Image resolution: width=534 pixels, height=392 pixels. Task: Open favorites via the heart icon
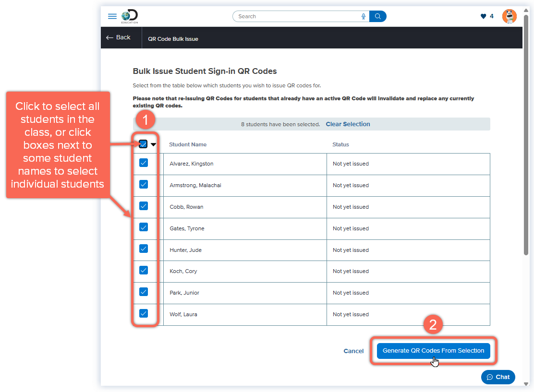484,16
